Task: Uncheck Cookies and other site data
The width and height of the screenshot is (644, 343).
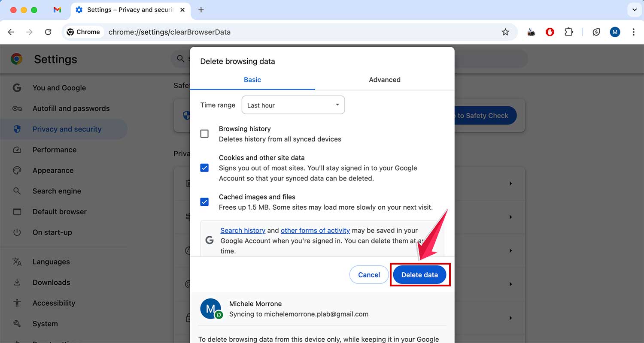Action: coord(204,168)
